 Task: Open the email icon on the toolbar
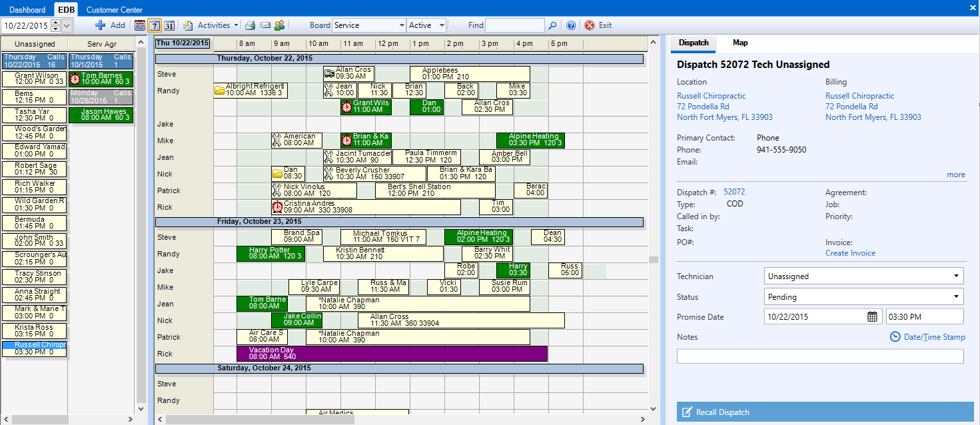pos(264,25)
